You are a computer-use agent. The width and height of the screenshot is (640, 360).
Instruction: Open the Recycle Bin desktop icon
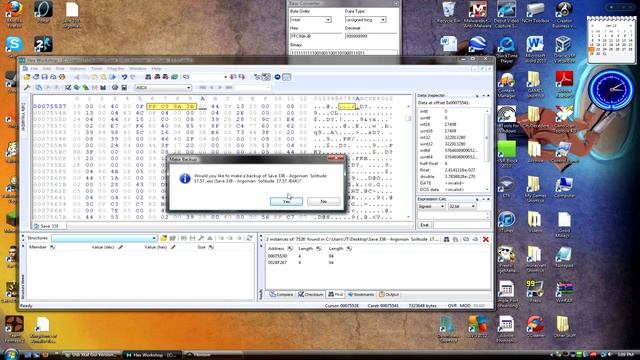(x=448, y=13)
